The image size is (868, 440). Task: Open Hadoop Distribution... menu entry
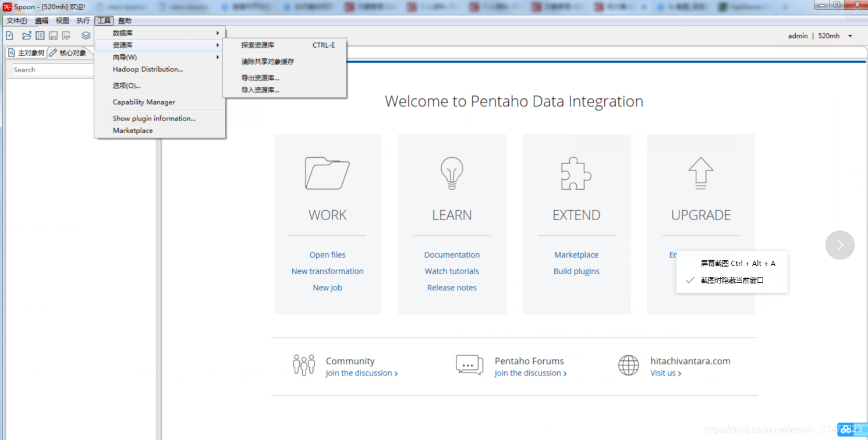coord(160,69)
